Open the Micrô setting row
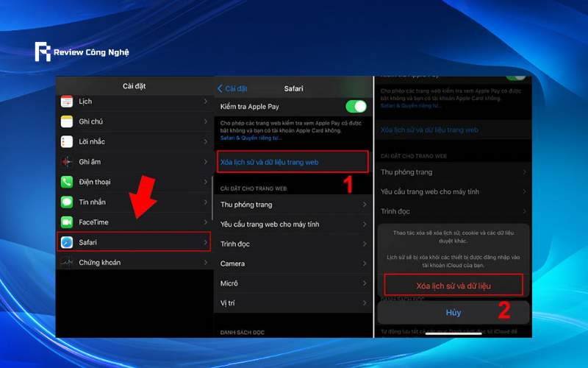This screenshot has height=368, width=588. point(293,283)
